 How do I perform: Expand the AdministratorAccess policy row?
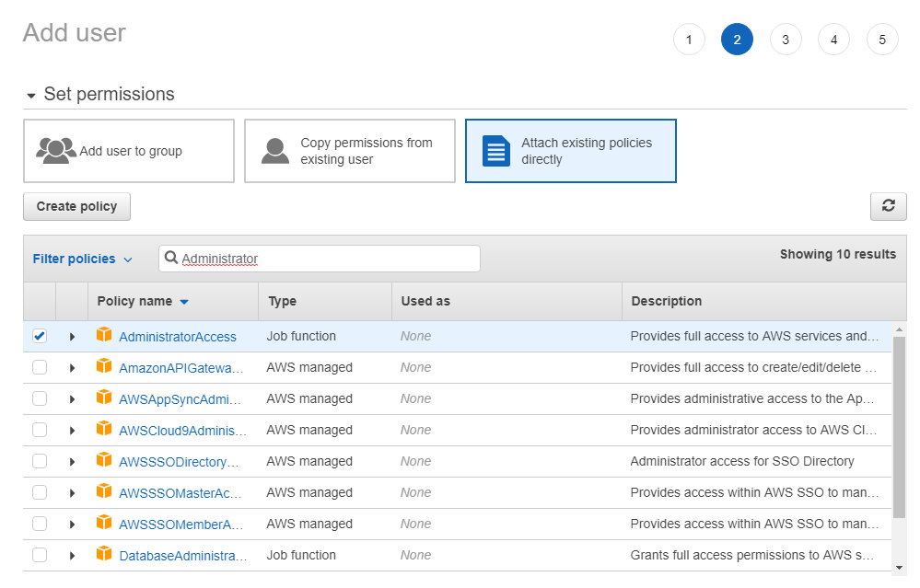tap(72, 337)
